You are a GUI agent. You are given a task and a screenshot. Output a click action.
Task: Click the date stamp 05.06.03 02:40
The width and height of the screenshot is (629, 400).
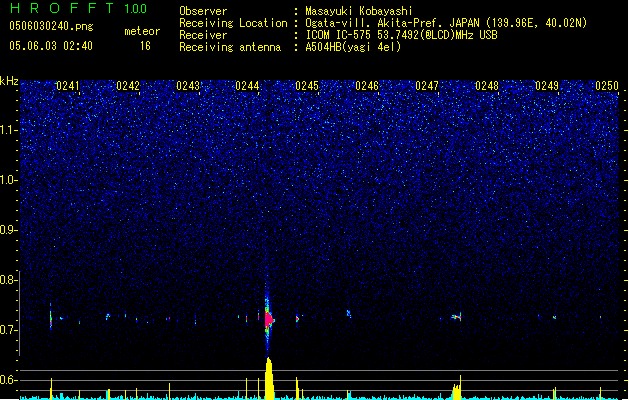[50, 46]
